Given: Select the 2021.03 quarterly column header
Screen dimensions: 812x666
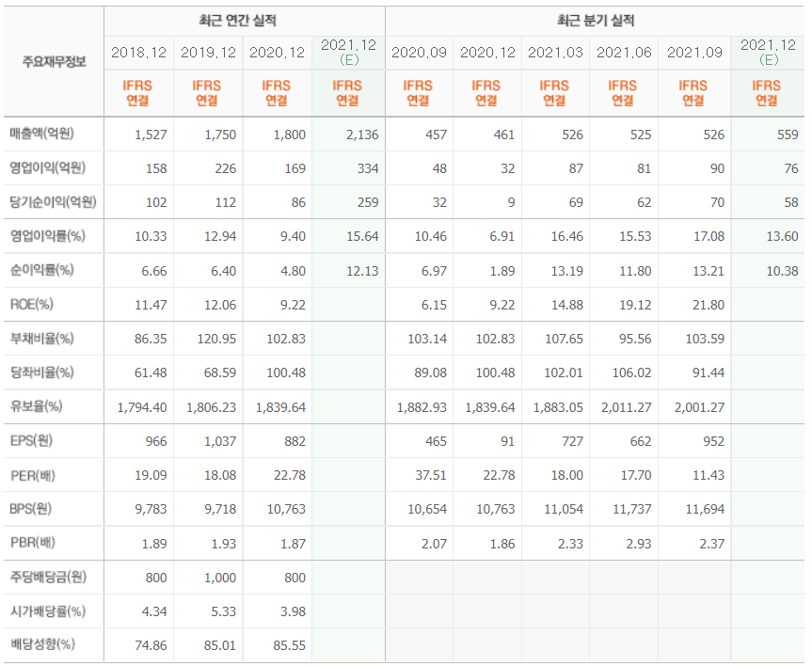Looking at the screenshot, I should (555, 53).
